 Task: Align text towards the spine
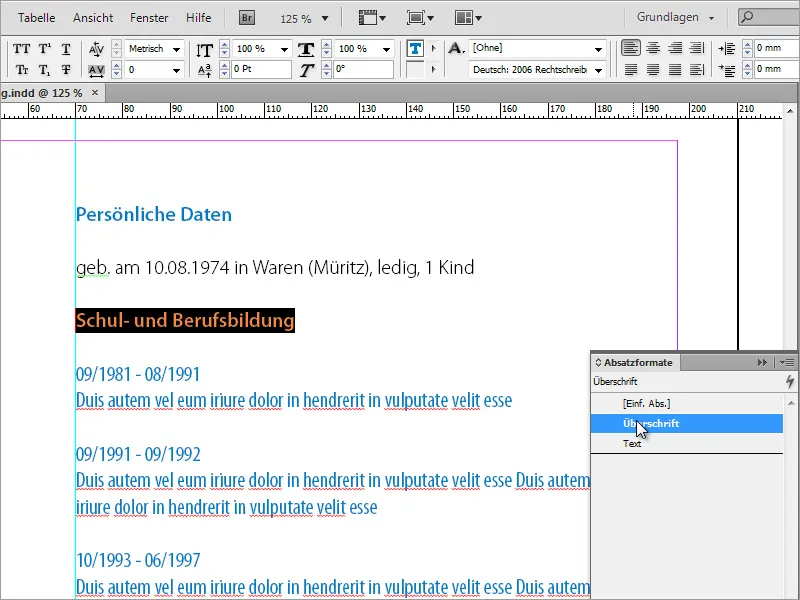coord(697,48)
